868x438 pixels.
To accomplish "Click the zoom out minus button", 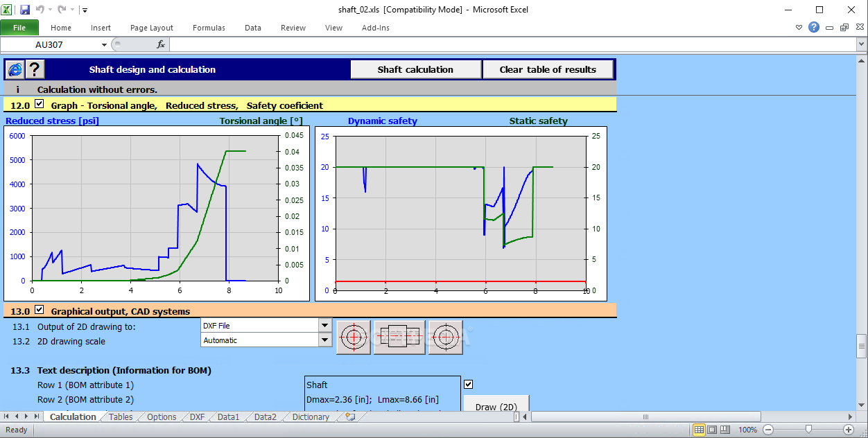I will tap(767, 430).
